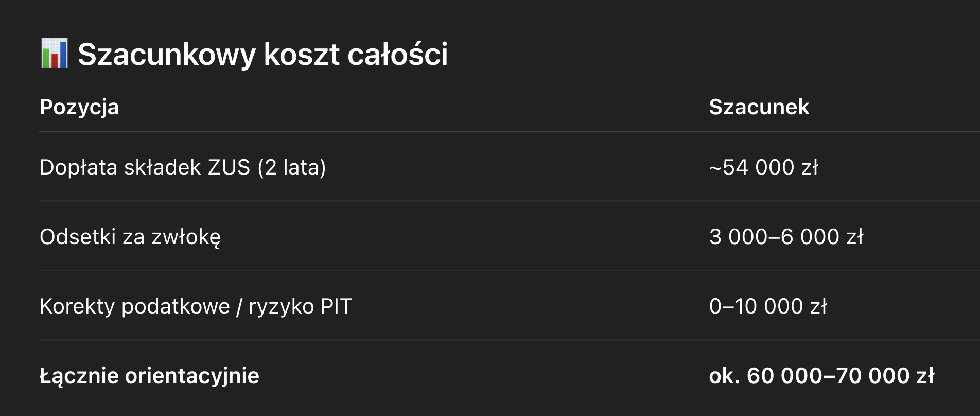Click the "Pozycja" column header
The width and height of the screenshot is (980, 416).
(x=79, y=107)
